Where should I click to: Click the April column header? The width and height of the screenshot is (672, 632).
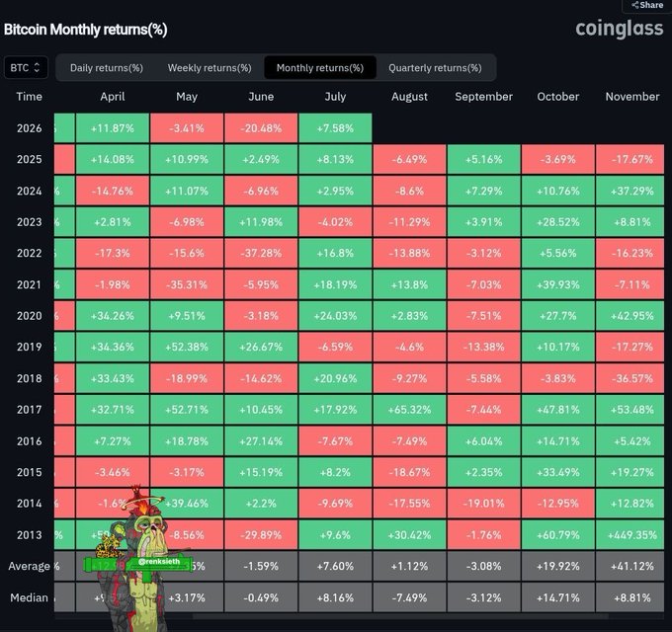tap(113, 97)
